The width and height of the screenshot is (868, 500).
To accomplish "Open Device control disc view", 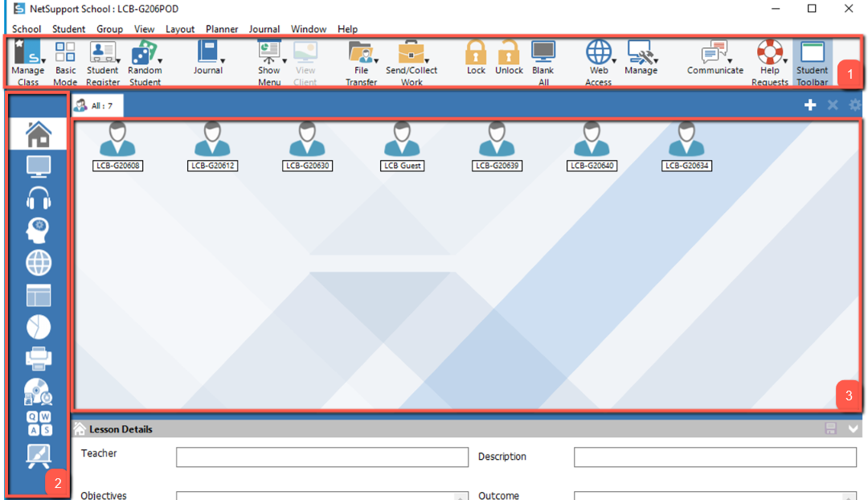I will (39, 391).
